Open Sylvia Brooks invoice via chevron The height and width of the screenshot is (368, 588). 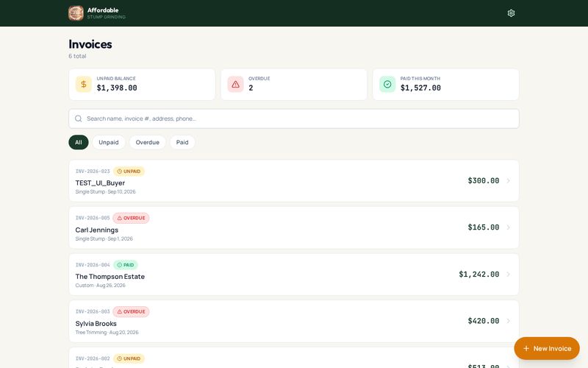pos(509,321)
